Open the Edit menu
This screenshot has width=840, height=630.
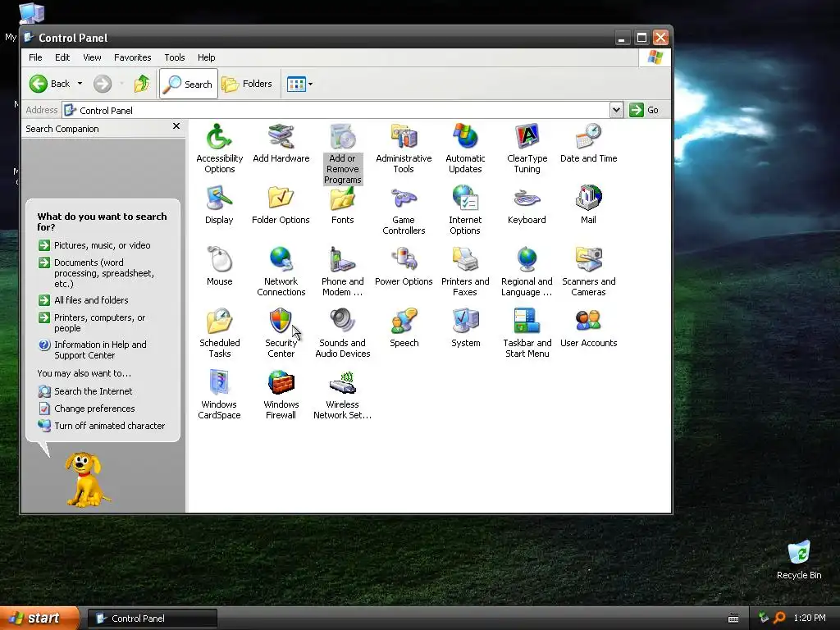tap(62, 57)
